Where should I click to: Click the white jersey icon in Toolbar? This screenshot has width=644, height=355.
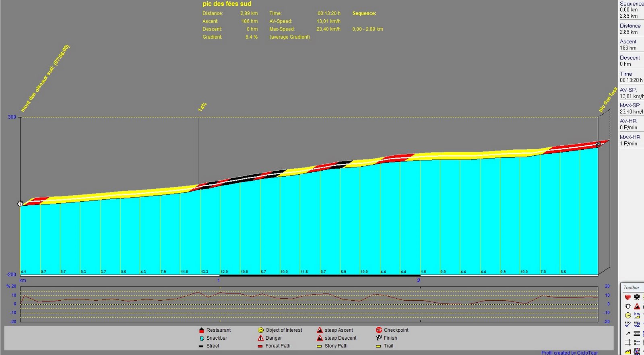coord(627,306)
